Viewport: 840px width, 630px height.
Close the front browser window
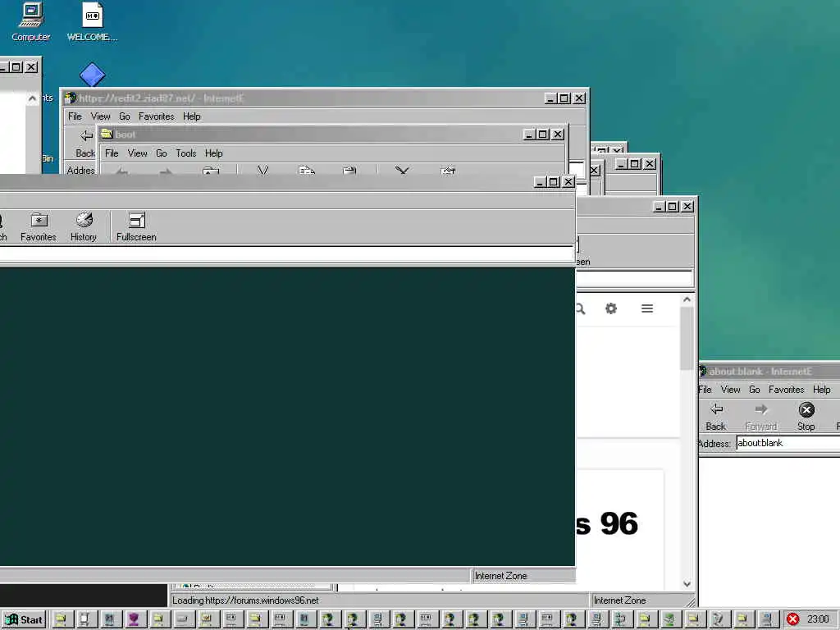pos(568,182)
